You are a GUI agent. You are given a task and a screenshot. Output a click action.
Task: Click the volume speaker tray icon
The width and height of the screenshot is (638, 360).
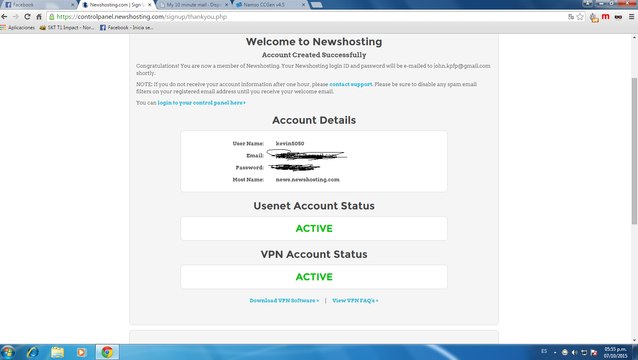coord(574,352)
